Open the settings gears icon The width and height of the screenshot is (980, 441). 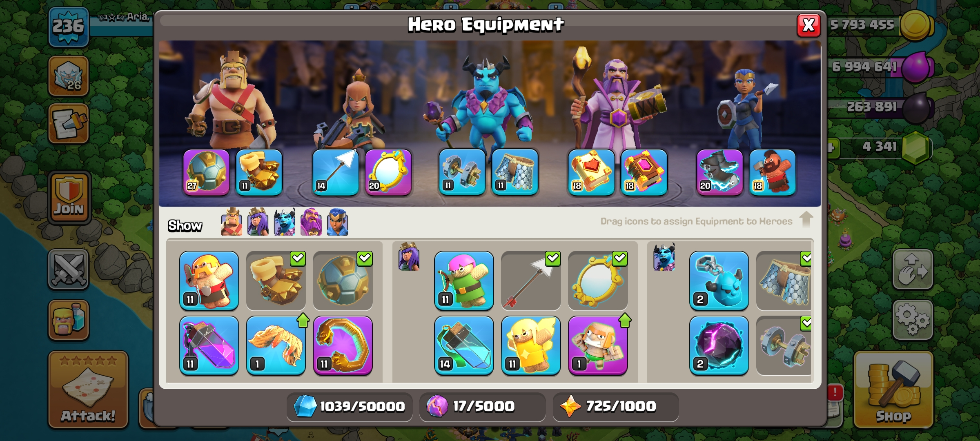point(913,320)
